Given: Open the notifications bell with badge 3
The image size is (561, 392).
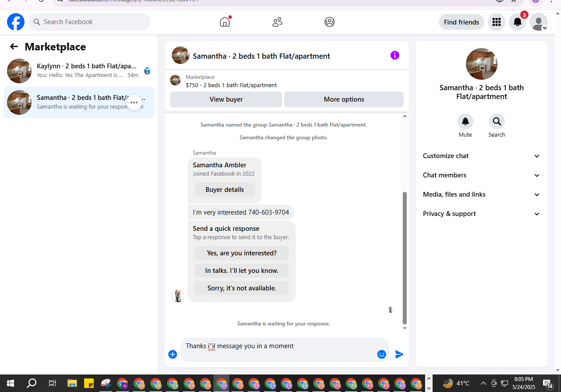Looking at the screenshot, I should [x=518, y=22].
